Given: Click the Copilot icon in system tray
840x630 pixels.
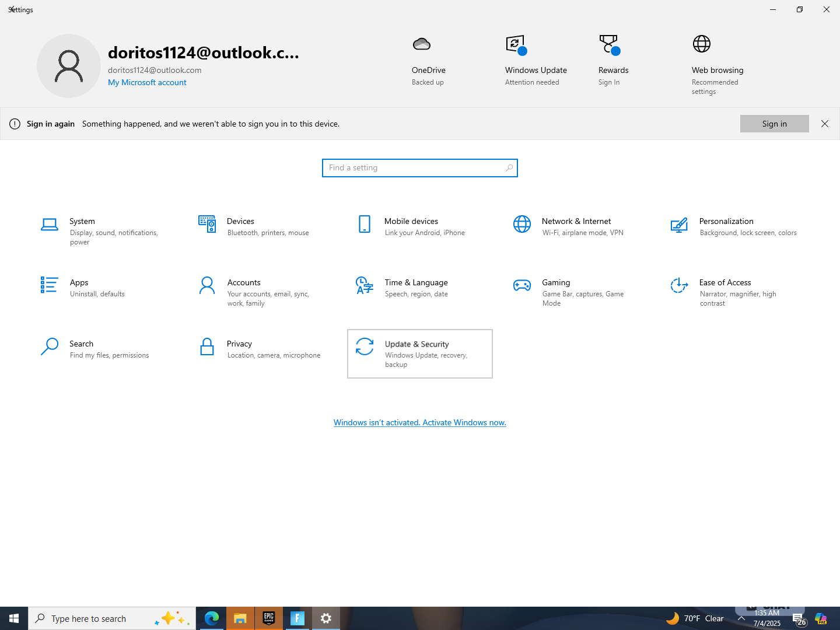Looking at the screenshot, I should pyautogui.click(x=821, y=618).
